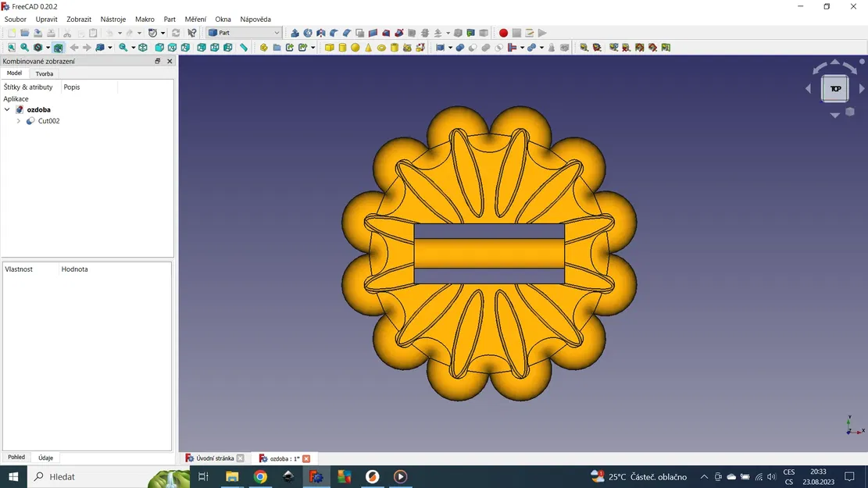Collapse the ozdoba document node

tap(7, 109)
